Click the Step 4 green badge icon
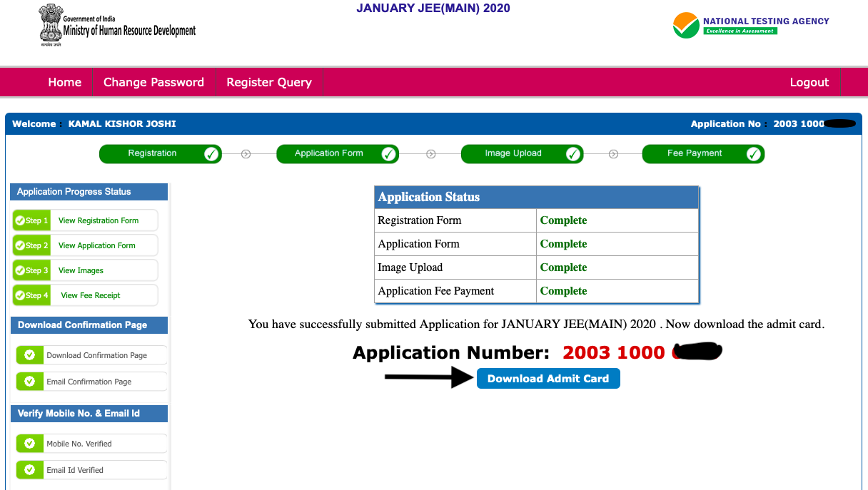 click(31, 295)
